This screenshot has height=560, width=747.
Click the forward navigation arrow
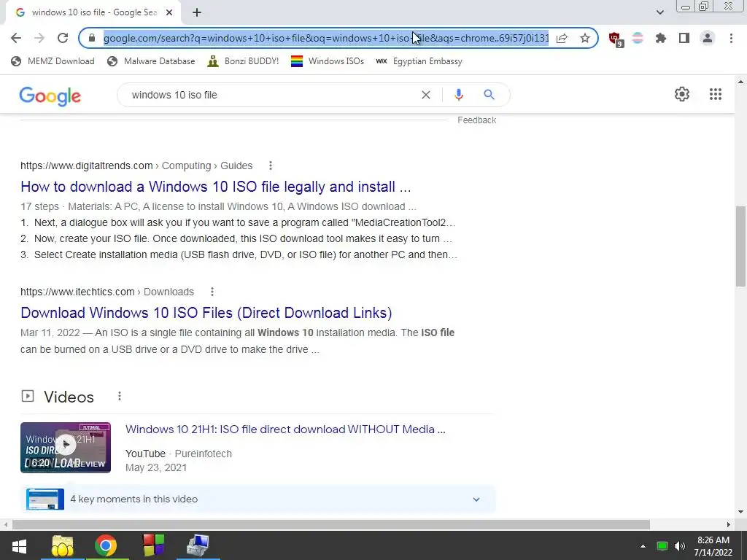pyautogui.click(x=39, y=38)
